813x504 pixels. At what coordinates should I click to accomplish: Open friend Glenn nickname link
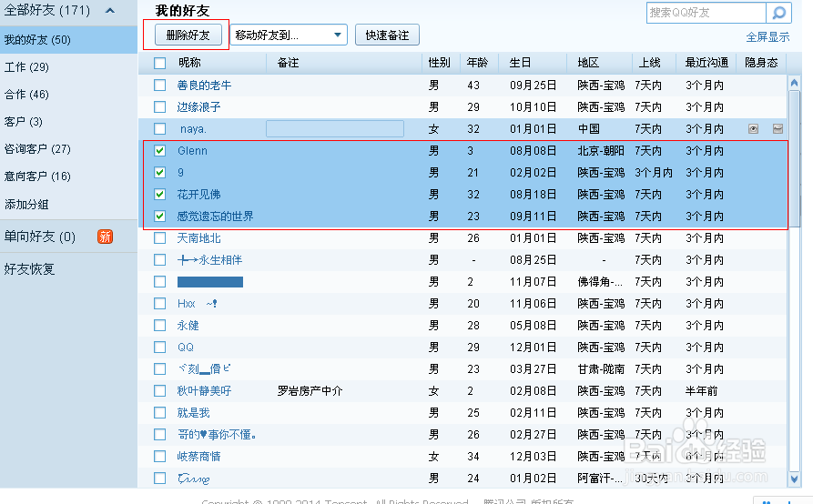[x=192, y=151]
